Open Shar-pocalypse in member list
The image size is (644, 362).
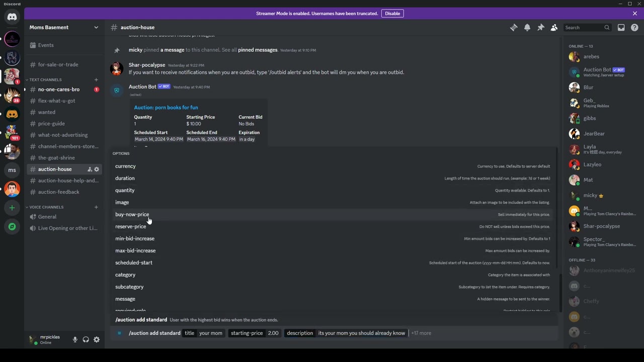602,226
